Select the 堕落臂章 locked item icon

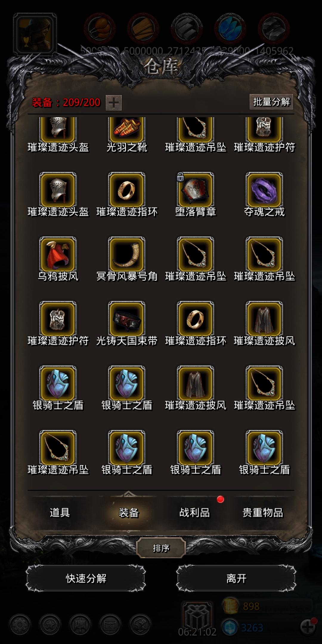[195, 190]
